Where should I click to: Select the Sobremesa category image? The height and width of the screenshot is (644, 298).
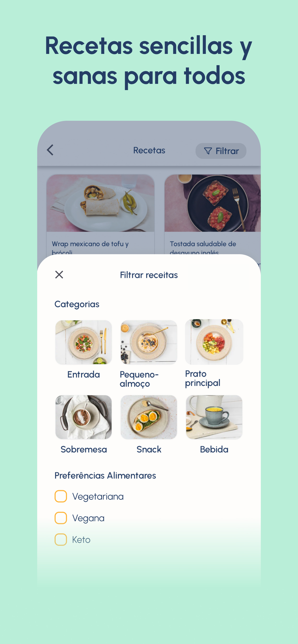tap(83, 417)
